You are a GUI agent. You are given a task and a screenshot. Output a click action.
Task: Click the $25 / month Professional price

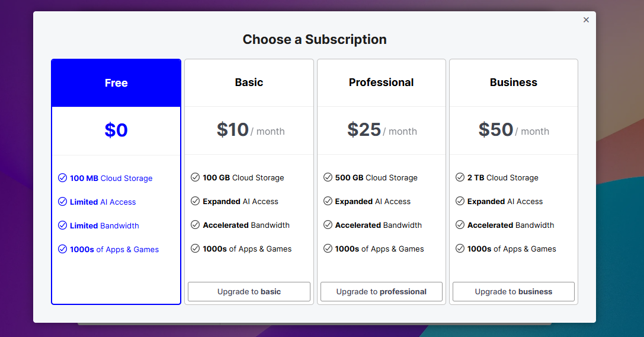click(x=382, y=130)
